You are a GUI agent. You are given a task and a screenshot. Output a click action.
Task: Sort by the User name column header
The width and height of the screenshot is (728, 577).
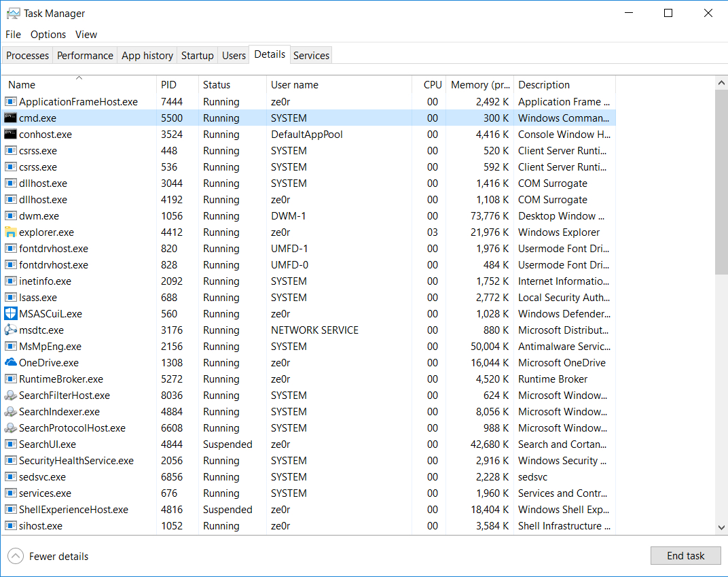coord(339,84)
